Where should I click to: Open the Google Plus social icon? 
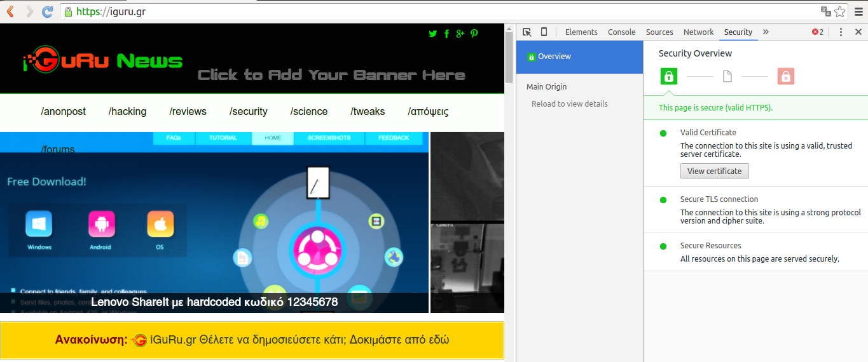tap(460, 34)
